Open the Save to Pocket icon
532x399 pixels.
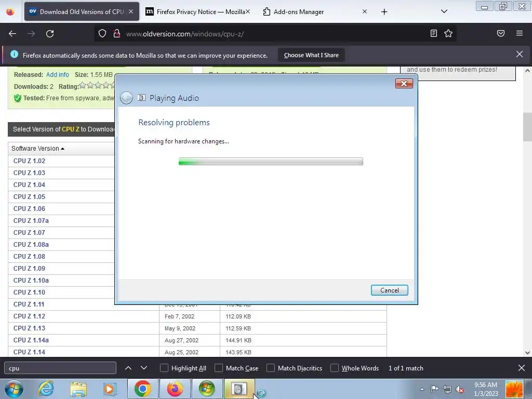(x=501, y=33)
